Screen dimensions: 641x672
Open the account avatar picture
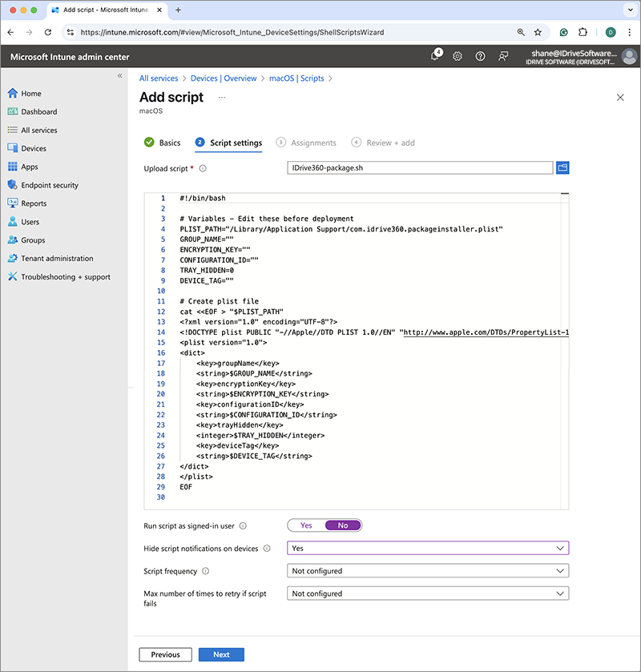(x=630, y=57)
